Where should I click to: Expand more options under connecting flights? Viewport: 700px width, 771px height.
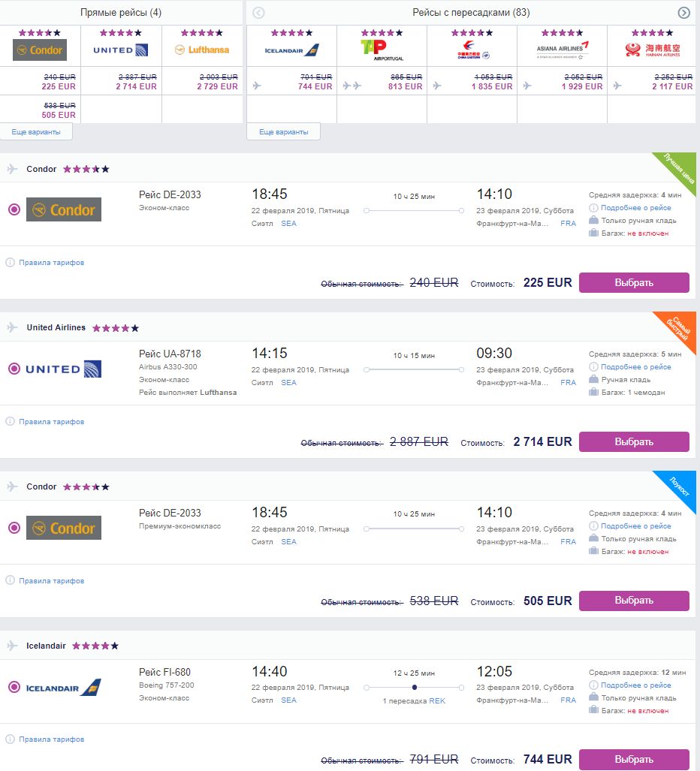coord(283,132)
